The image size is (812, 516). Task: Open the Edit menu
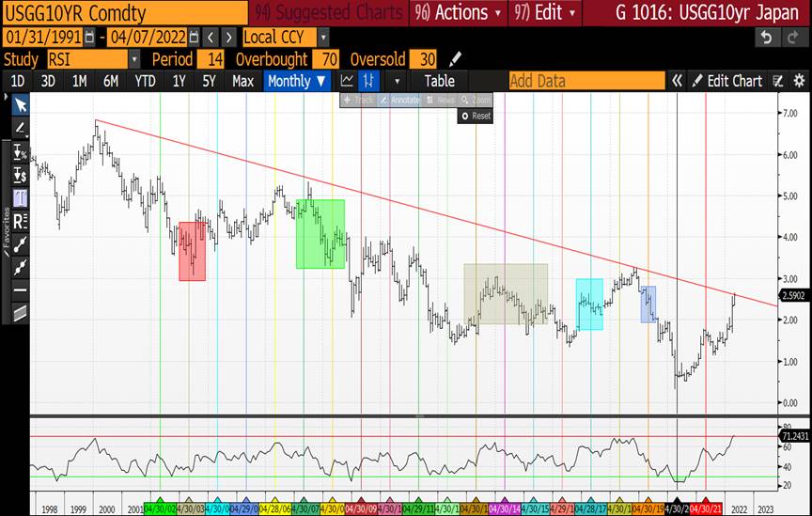[x=545, y=12]
